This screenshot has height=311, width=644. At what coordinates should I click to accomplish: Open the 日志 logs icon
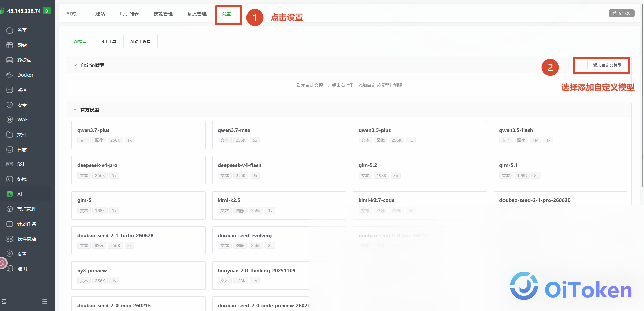9,150
